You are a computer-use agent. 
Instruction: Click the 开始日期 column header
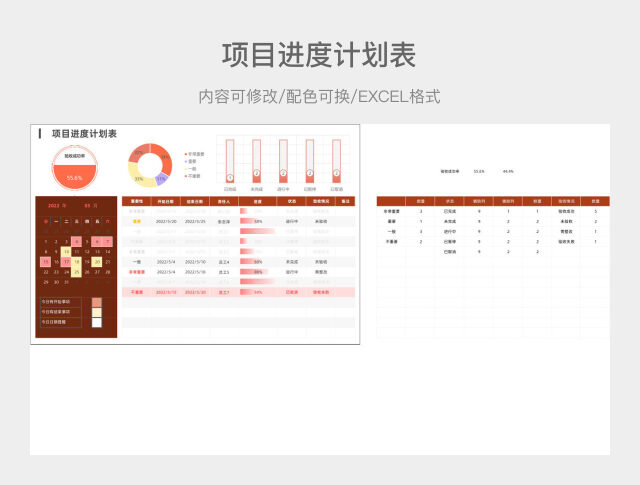point(166,201)
